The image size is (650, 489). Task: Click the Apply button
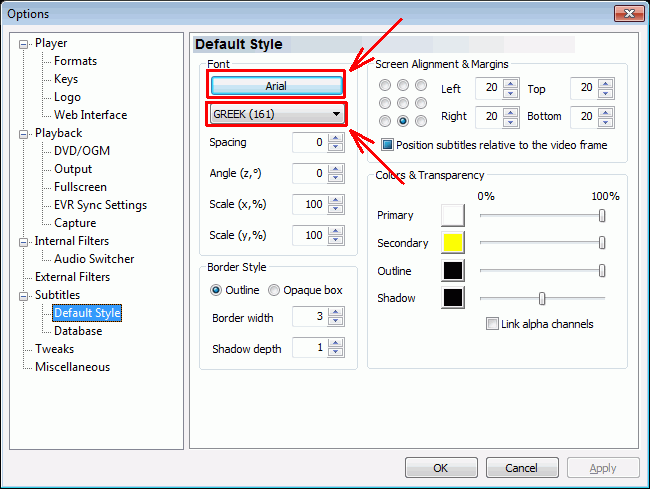coord(603,468)
